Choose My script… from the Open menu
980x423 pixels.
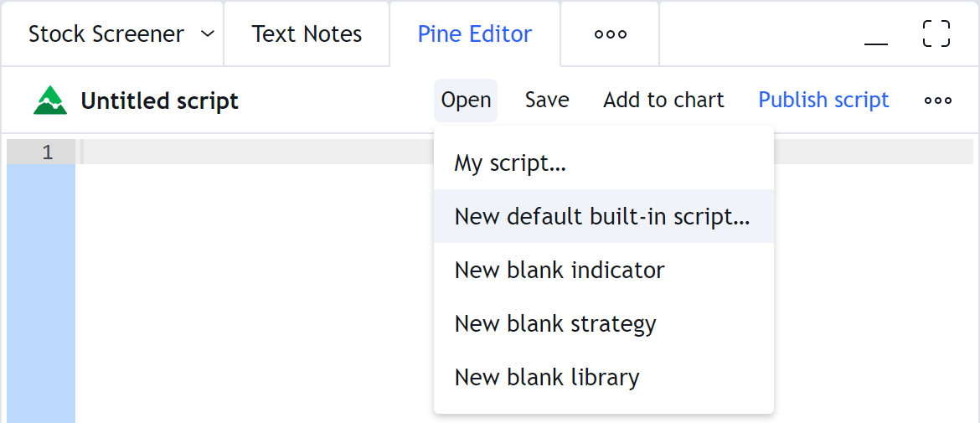click(604, 163)
